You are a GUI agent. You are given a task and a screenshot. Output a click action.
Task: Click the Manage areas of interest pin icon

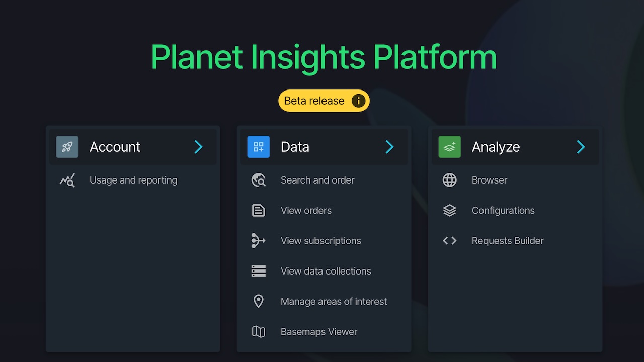258,301
